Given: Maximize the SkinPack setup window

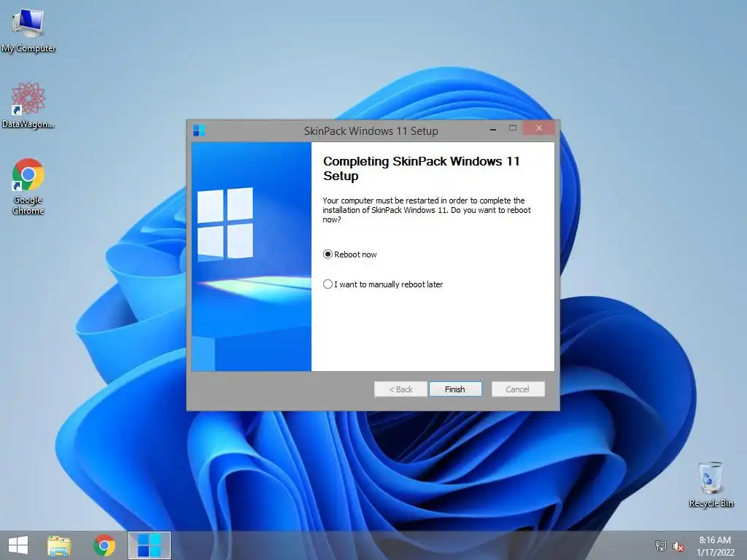Looking at the screenshot, I should [513, 128].
